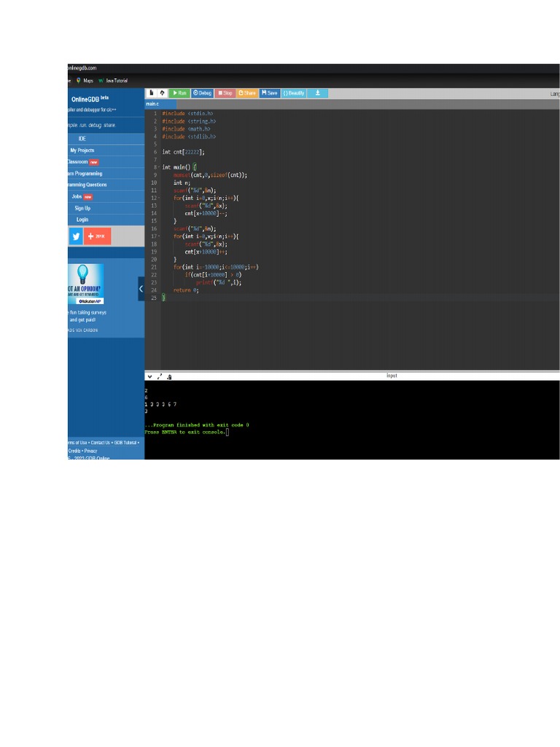The width and height of the screenshot is (560, 747).
Task: Format code with the Beautify button
Action: point(294,93)
